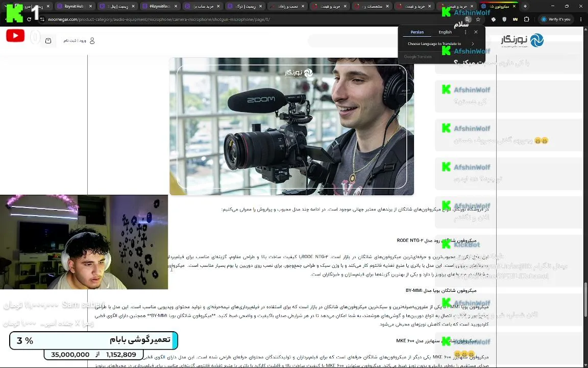This screenshot has height=368, width=588.
Task: Switch to the خرید ساب tab
Action: [x=202, y=6]
